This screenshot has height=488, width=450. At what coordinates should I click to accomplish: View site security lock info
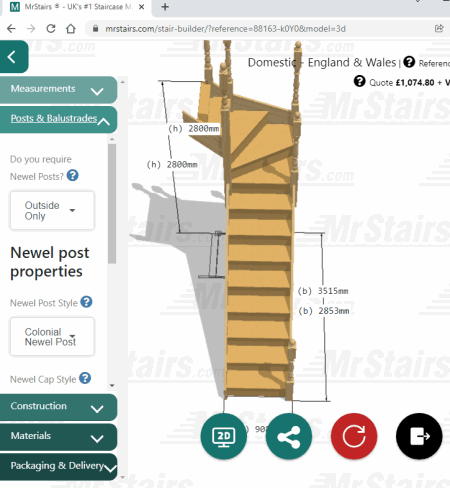(95, 29)
